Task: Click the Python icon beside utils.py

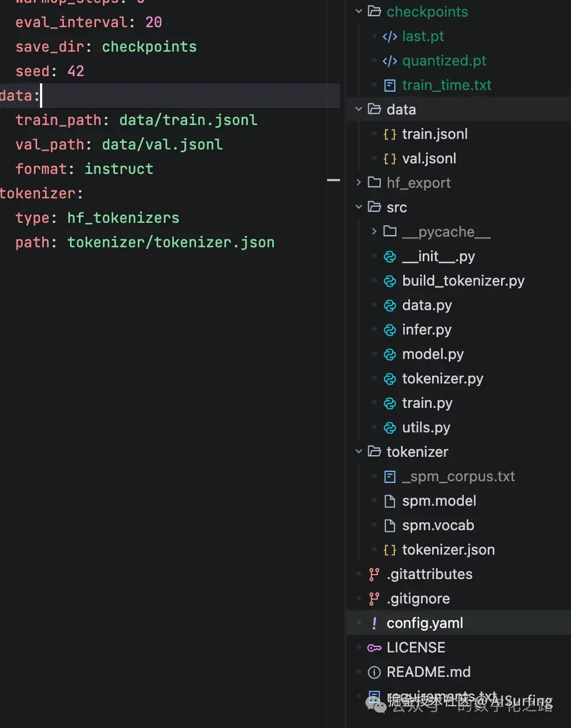Action: (390, 427)
